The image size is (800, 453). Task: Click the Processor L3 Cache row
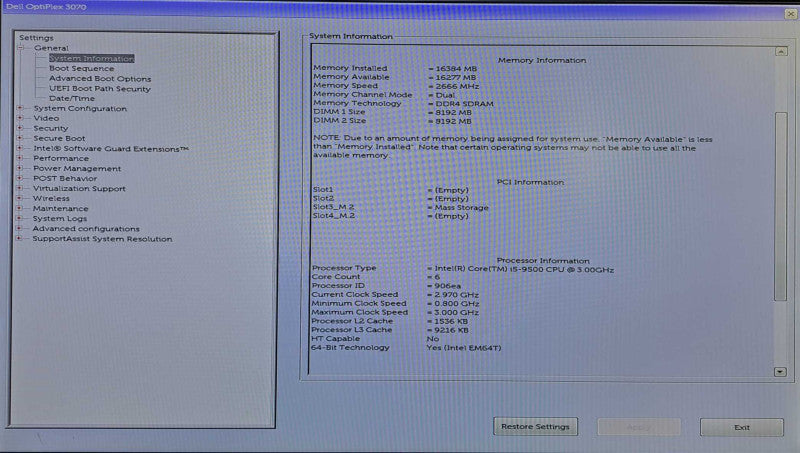click(390, 330)
